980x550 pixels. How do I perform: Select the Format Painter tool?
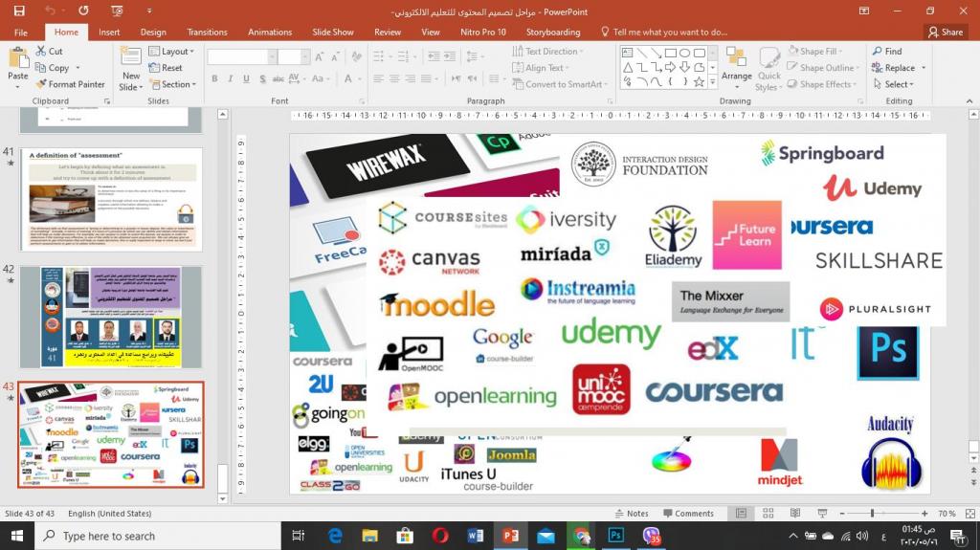click(70, 84)
